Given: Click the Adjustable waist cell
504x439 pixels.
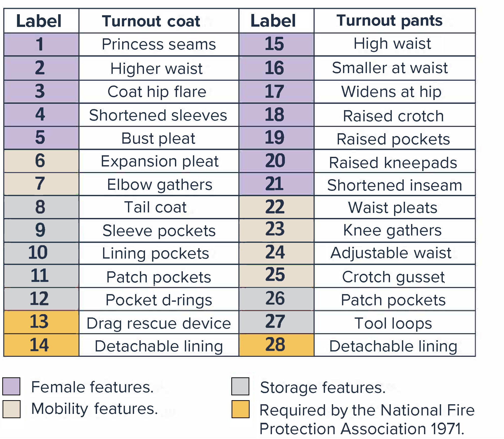Looking at the screenshot, I should 394,253.
